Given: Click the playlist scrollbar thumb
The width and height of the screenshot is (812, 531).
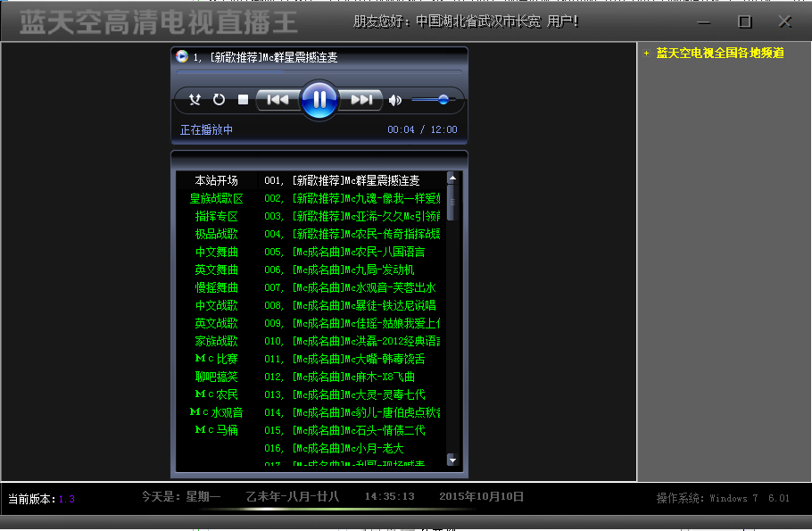Looking at the screenshot, I should pos(452,203).
